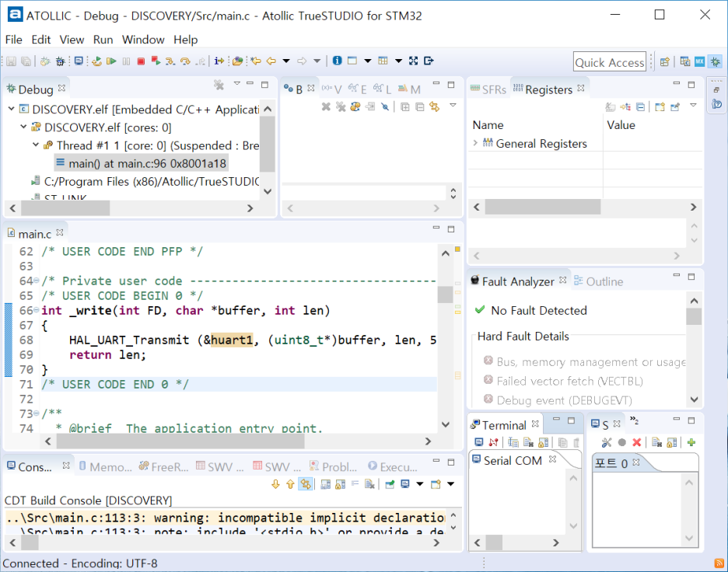Viewport: 728px width, 572px height.
Task: Fold the _write function at line 66
Action: (x=37, y=310)
